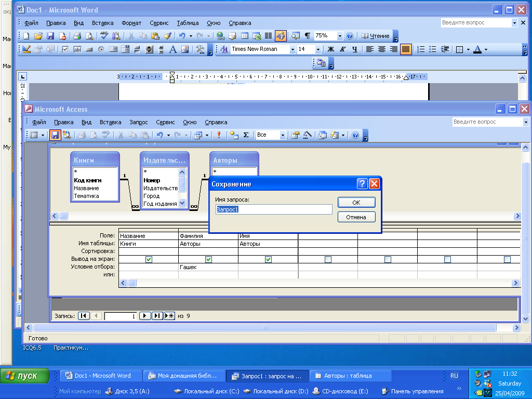Open Сервис menu in Access
Image resolution: width=532 pixels, height=399 pixels.
point(165,122)
